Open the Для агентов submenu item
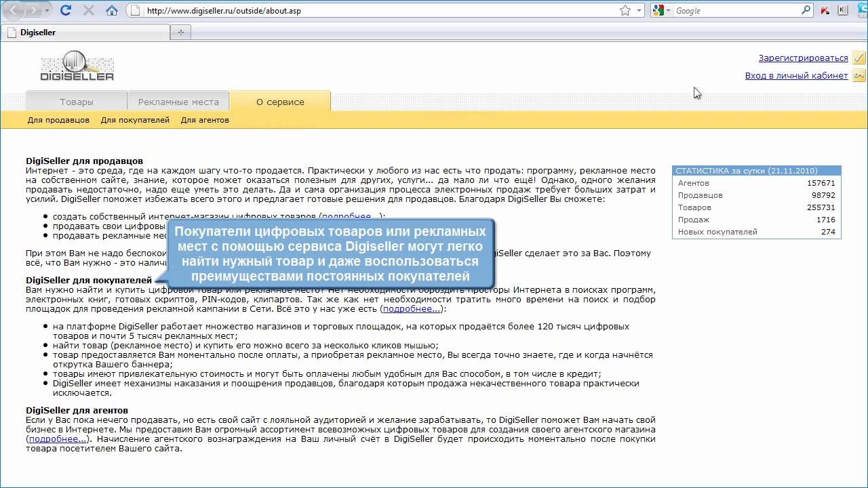 [205, 120]
